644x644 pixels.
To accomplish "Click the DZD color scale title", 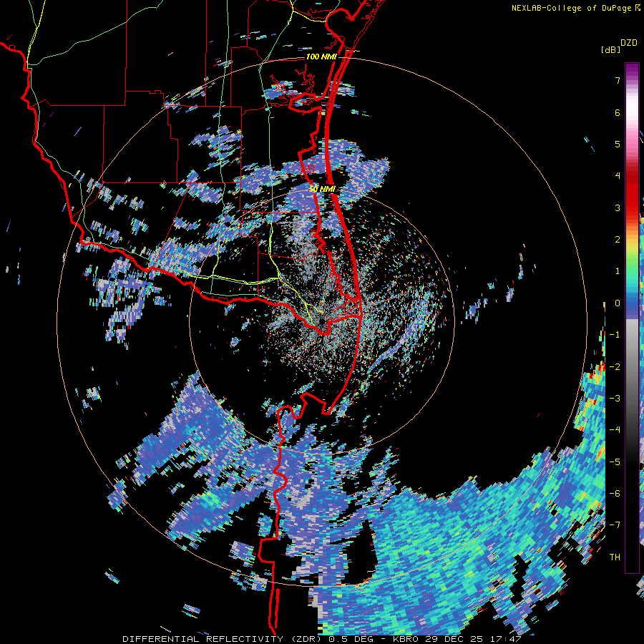I will (x=629, y=43).
